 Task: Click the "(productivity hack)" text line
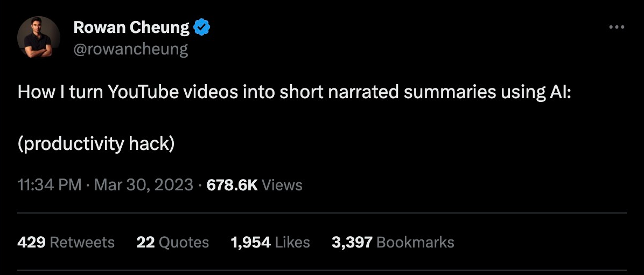96,143
